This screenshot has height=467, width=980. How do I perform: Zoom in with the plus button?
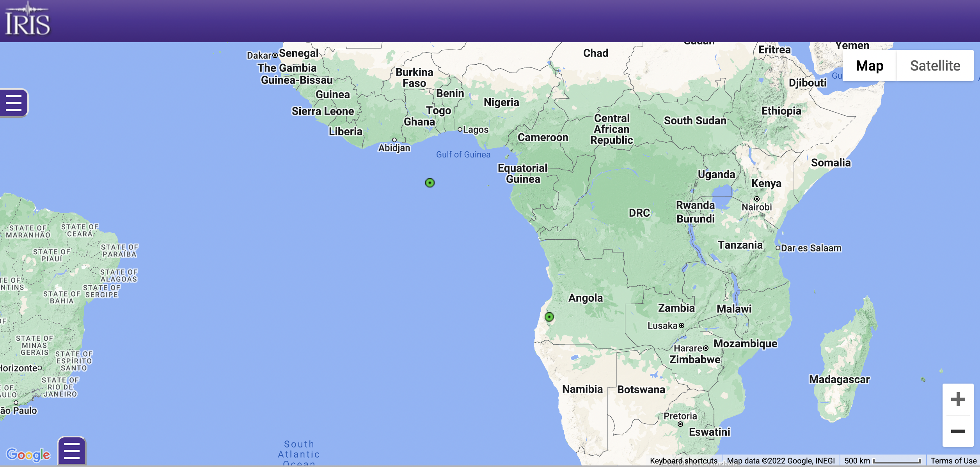[x=958, y=399]
